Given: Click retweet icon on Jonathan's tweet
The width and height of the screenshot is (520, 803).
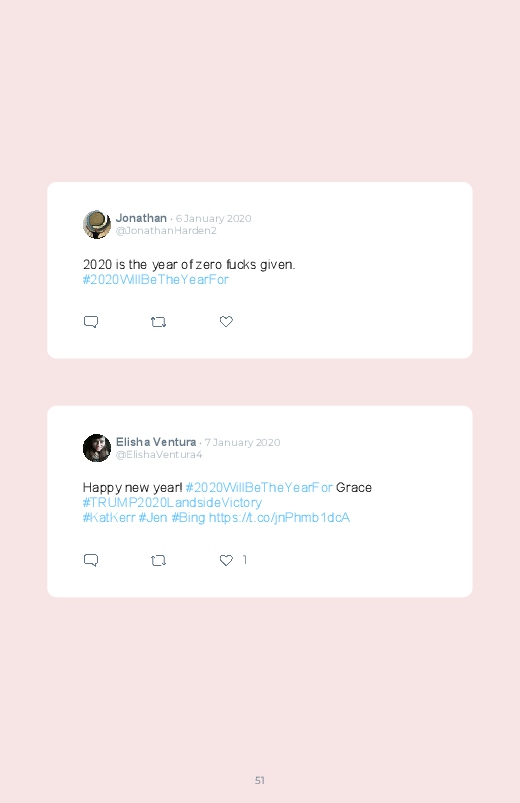Looking at the screenshot, I should pyautogui.click(x=158, y=322).
